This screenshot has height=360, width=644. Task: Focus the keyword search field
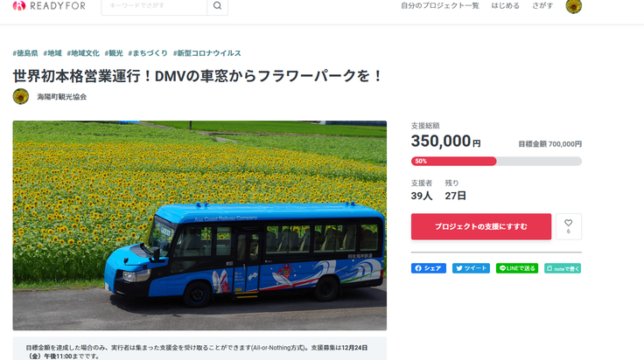[154, 6]
